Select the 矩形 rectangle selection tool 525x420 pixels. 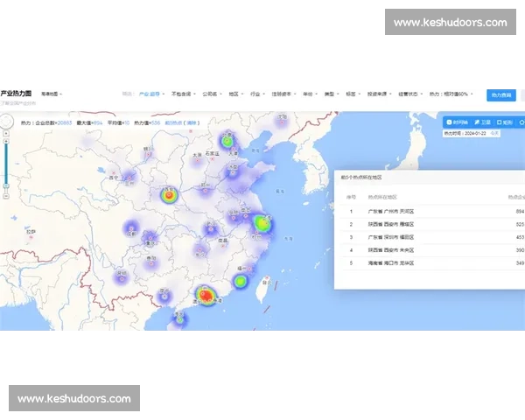[x=506, y=122]
